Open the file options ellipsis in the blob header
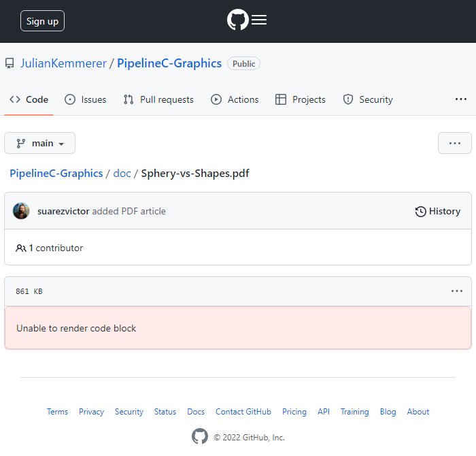 pos(456,291)
